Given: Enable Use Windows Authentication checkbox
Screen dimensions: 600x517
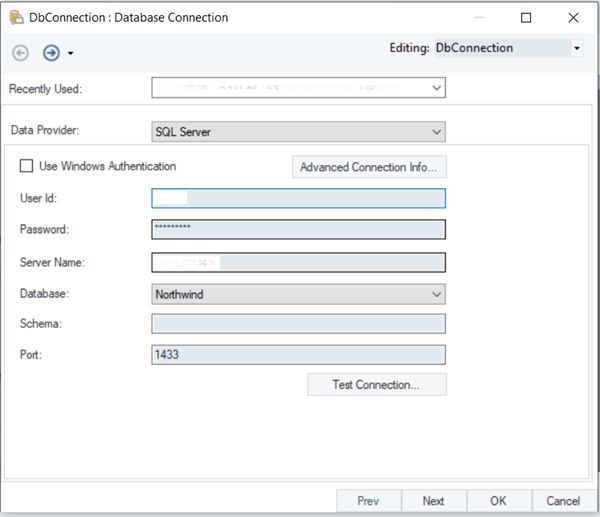Looking at the screenshot, I should coord(27,166).
